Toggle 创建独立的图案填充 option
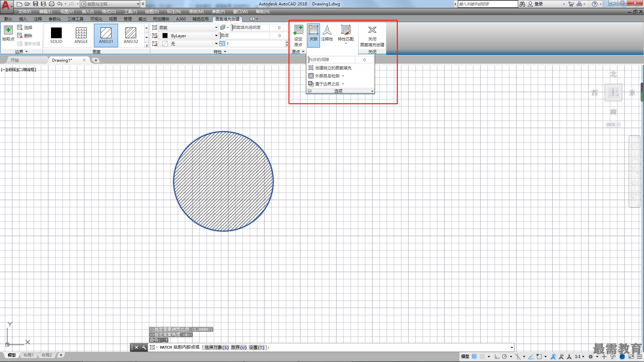The image size is (644, 362). [x=330, y=68]
